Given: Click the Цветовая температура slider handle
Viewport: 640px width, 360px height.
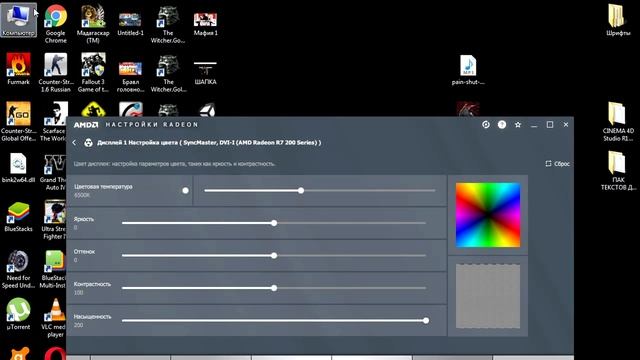Looking at the screenshot, I should (x=301, y=191).
